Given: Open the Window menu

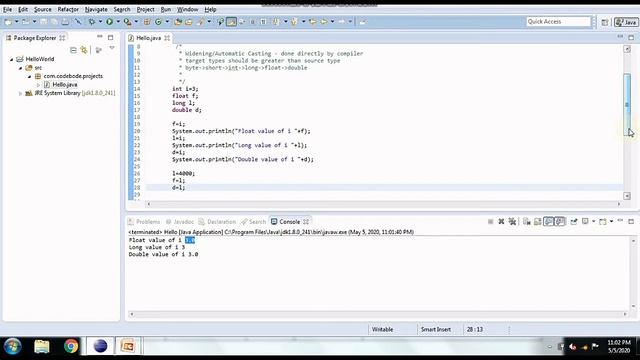Looking at the screenshot, I should click(187, 9).
